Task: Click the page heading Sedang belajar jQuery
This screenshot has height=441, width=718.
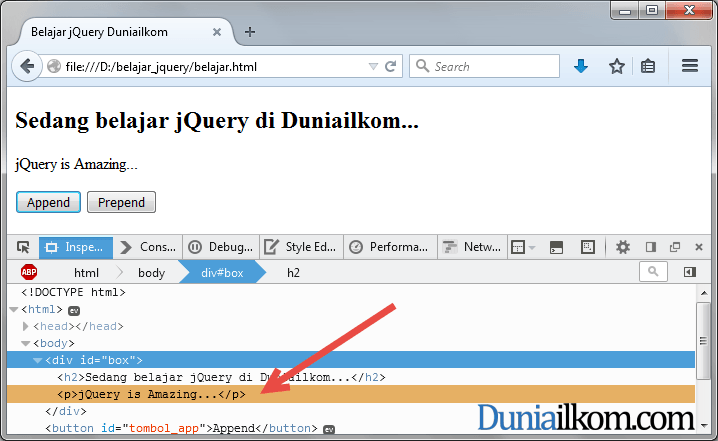Action: [x=217, y=121]
